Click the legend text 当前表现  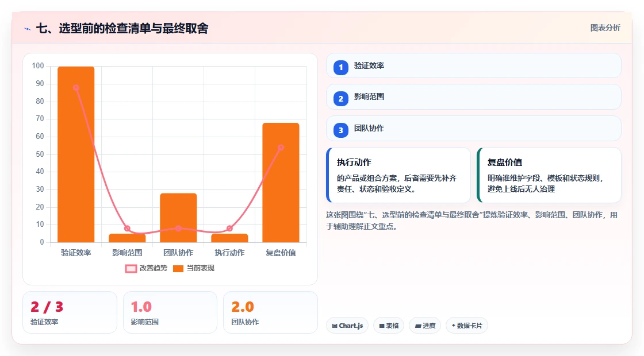click(x=201, y=268)
